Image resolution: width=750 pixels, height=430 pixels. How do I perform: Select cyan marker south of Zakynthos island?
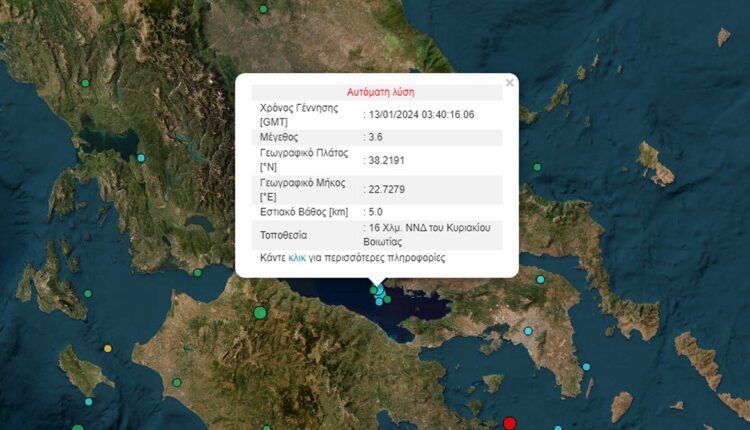pyautogui.click(x=89, y=402)
